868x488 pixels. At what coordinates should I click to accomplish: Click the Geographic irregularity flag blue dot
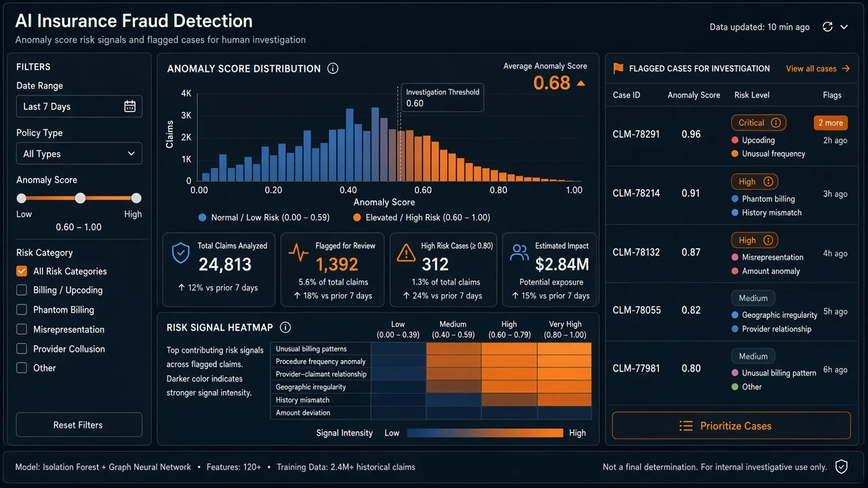pyautogui.click(x=735, y=315)
